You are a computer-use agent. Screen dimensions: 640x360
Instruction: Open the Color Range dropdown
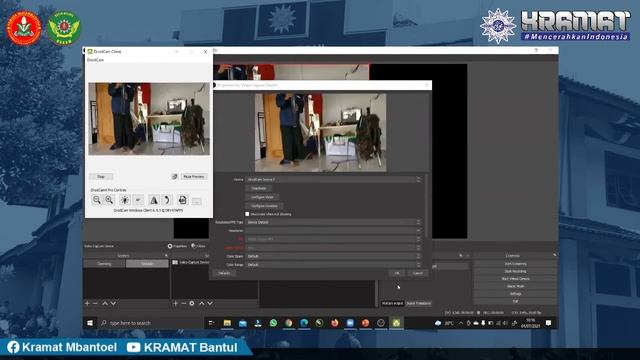[x=333, y=264]
